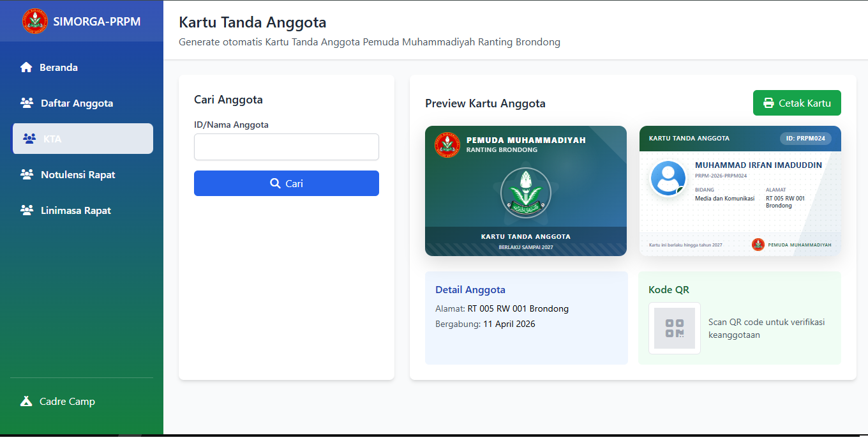The width and height of the screenshot is (868, 440).
Task: Click the QR code placeholder icon
Action: (675, 328)
